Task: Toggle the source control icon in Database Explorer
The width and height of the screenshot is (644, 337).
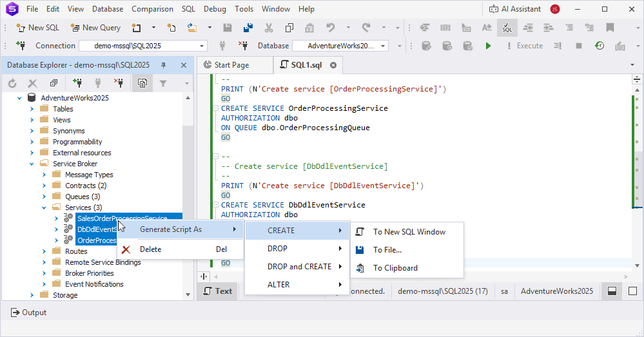Action: [142, 83]
